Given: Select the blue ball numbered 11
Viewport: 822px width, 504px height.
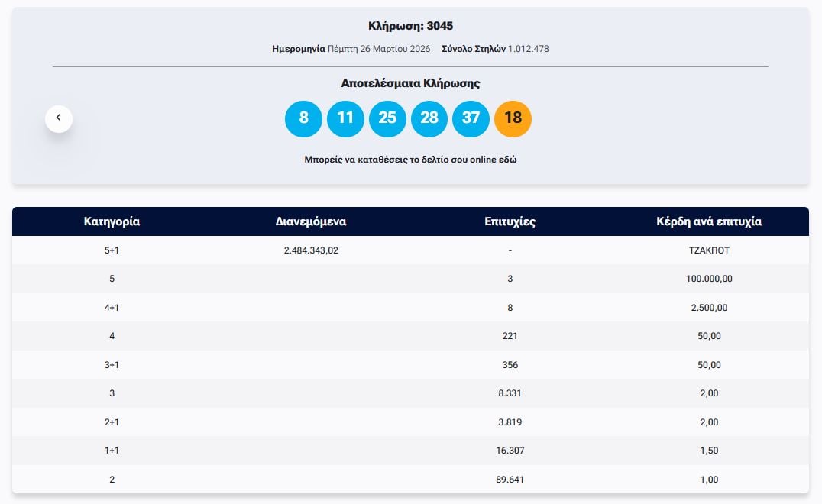Looking at the screenshot, I should 345,118.
